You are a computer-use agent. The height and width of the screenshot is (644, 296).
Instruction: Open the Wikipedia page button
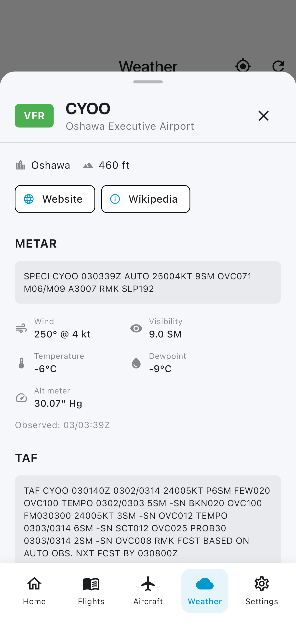pos(145,199)
